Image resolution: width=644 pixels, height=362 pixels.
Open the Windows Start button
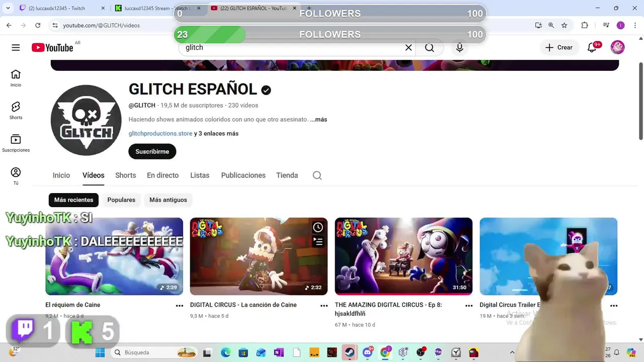[100, 352]
